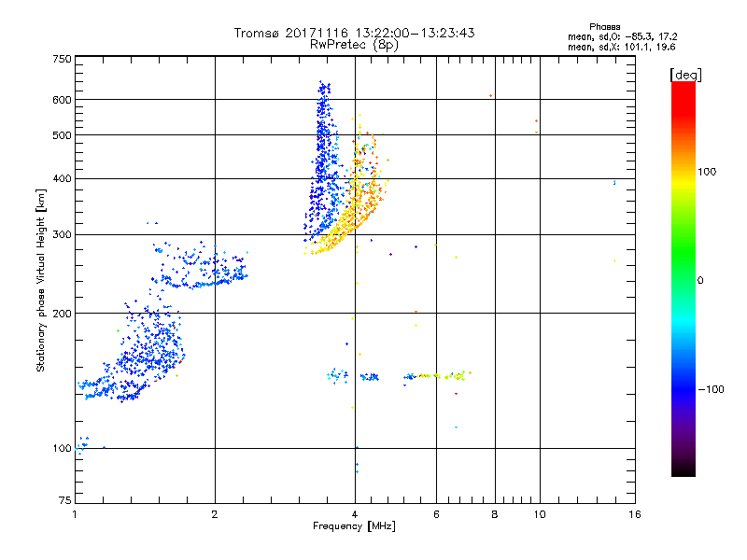This screenshot has width=747, height=560.
Task: Click the x-axis tick label "2"
Action: pos(215,514)
